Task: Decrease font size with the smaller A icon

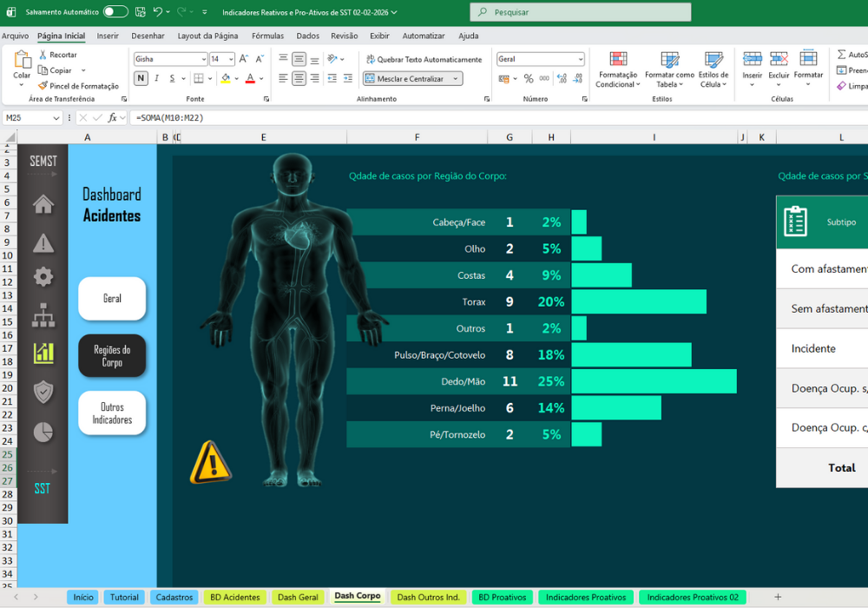Action: coord(260,59)
